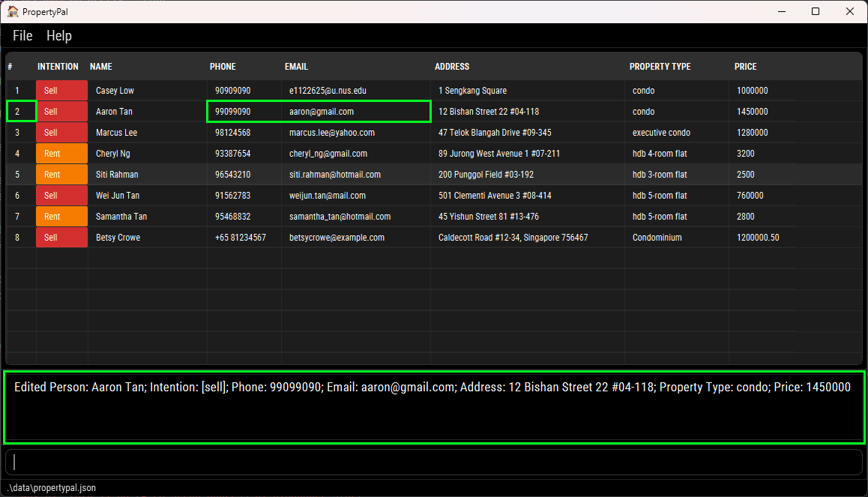Select Samantha Tan's address cell

488,217
